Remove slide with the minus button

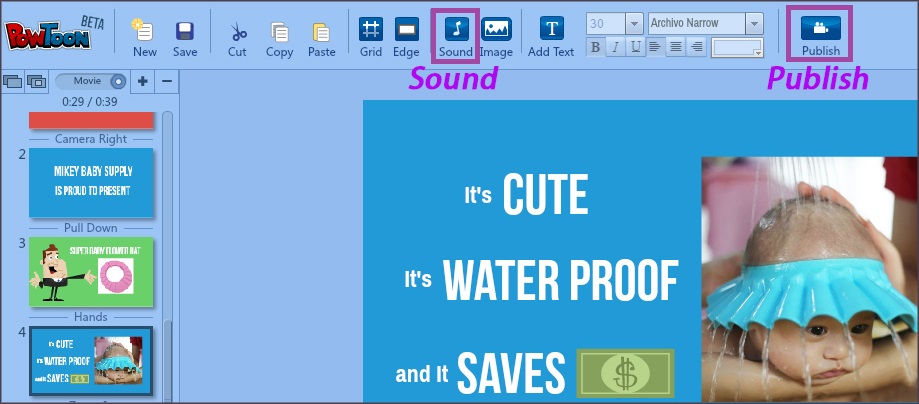167,81
